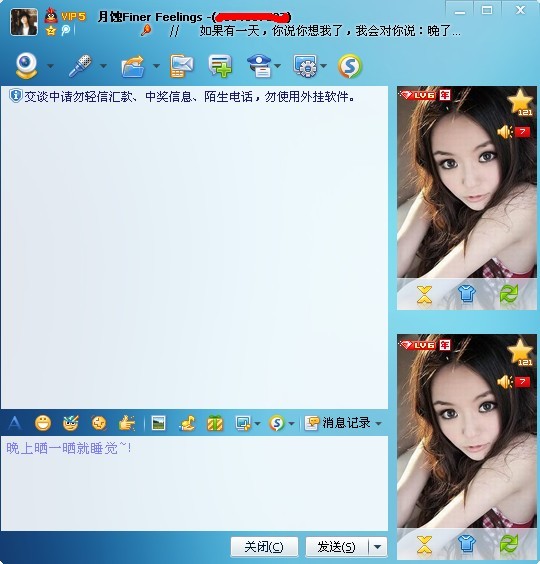Click the yellow star icon under the VIP badge

pyautogui.click(x=51, y=31)
